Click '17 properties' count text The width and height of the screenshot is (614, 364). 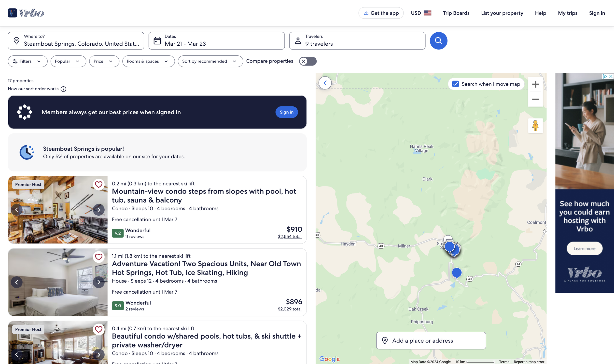(21, 81)
